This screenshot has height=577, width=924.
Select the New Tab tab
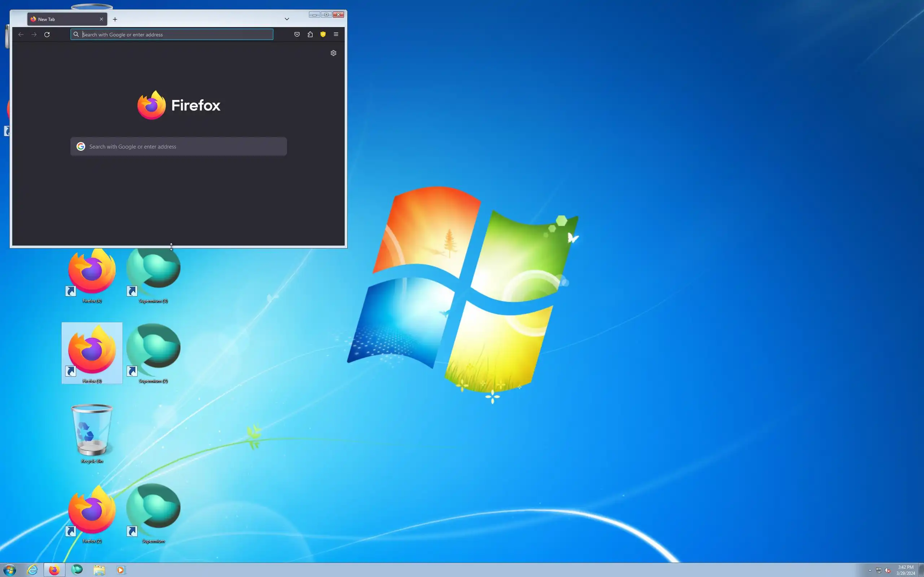click(x=61, y=19)
